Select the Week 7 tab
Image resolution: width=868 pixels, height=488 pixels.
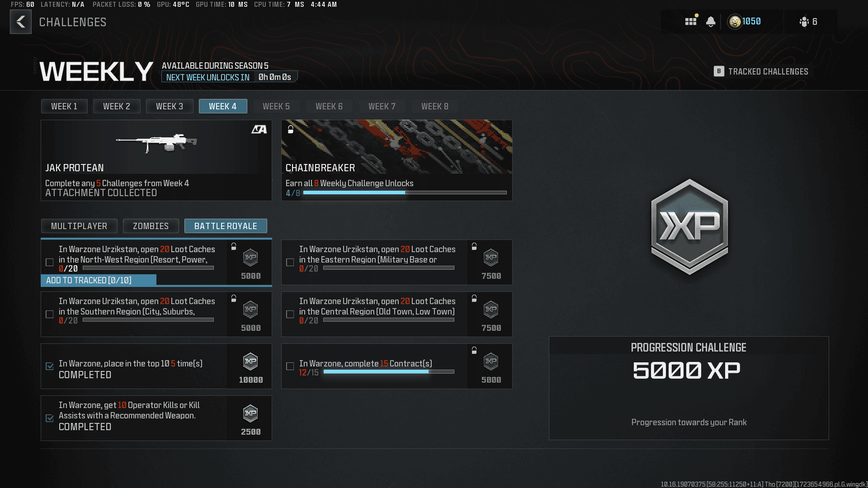coord(382,106)
